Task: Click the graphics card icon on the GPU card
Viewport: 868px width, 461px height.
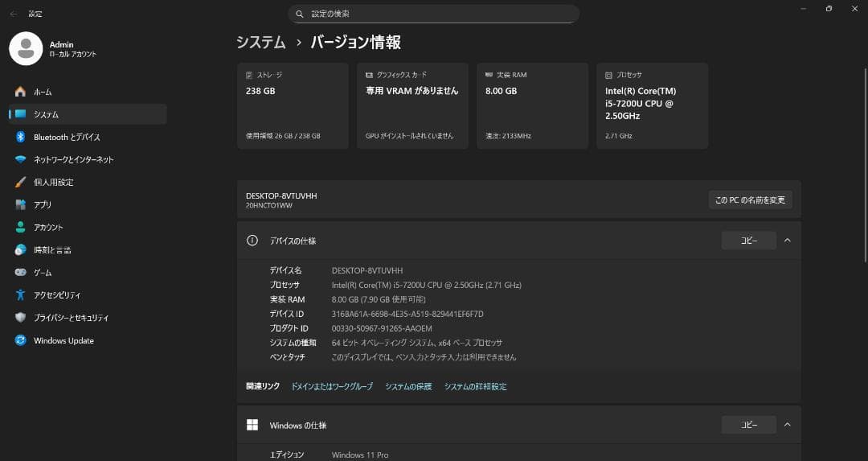Action: [369, 75]
